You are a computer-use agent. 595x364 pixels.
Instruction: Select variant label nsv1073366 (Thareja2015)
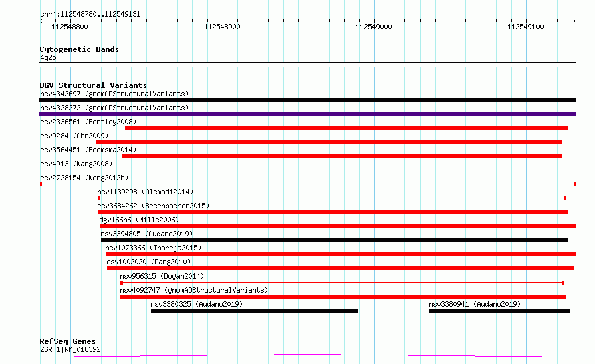click(x=153, y=248)
